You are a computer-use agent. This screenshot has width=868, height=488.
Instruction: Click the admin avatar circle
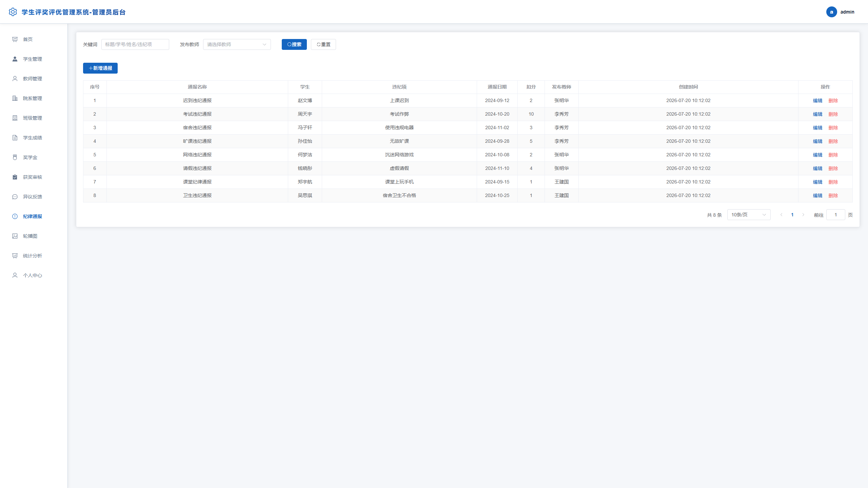(x=831, y=12)
